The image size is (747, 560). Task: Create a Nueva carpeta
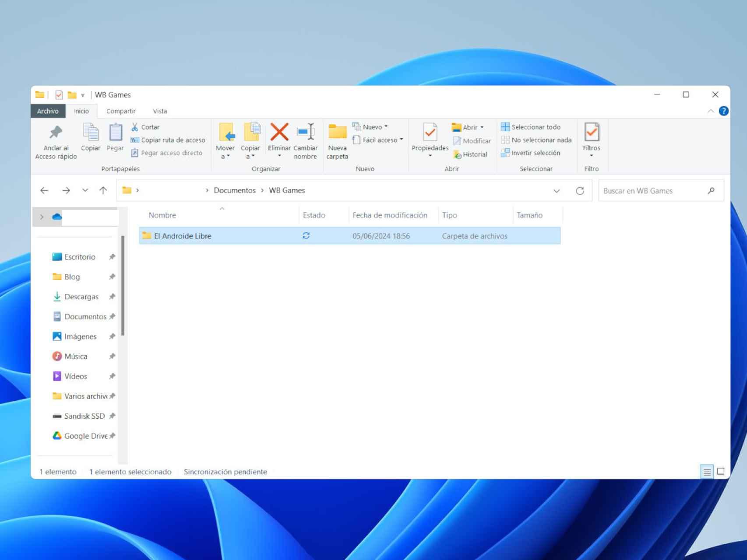(337, 141)
